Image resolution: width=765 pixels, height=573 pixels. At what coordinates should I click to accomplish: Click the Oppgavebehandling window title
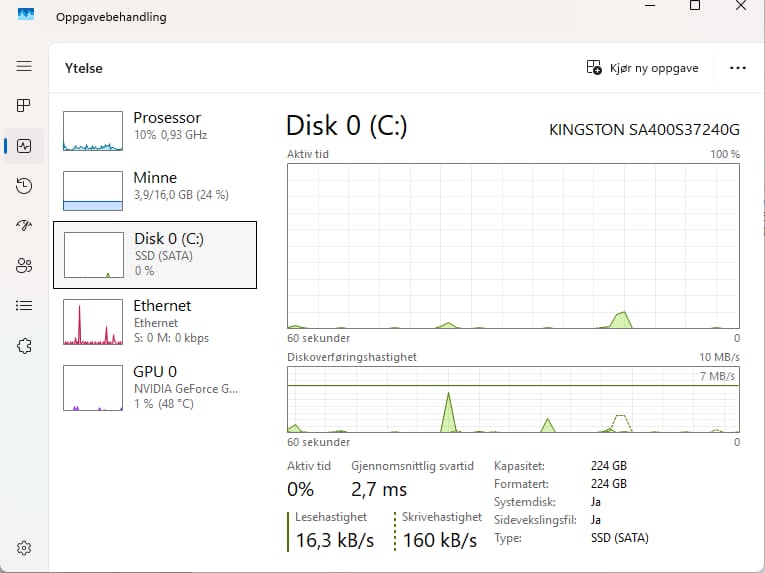tap(111, 17)
